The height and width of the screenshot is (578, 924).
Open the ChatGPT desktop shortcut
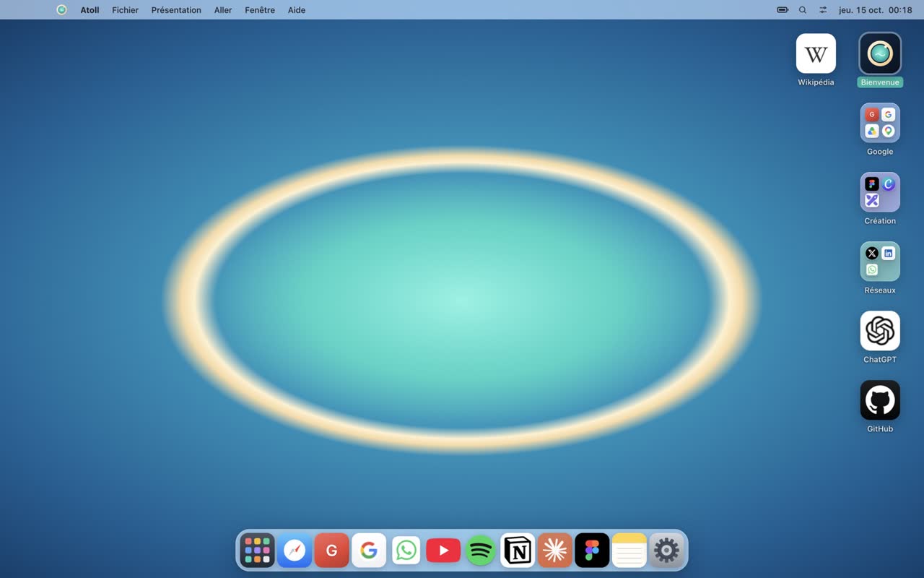tap(880, 331)
